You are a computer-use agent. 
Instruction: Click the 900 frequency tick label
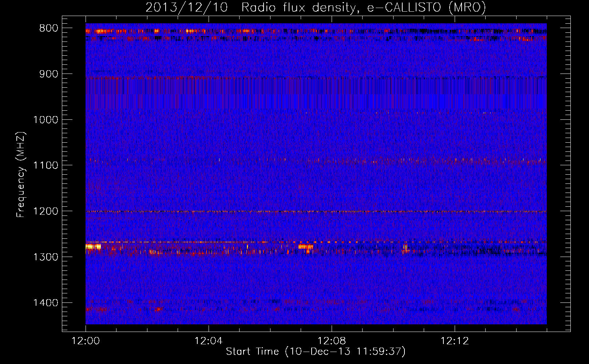pyautogui.click(x=49, y=74)
